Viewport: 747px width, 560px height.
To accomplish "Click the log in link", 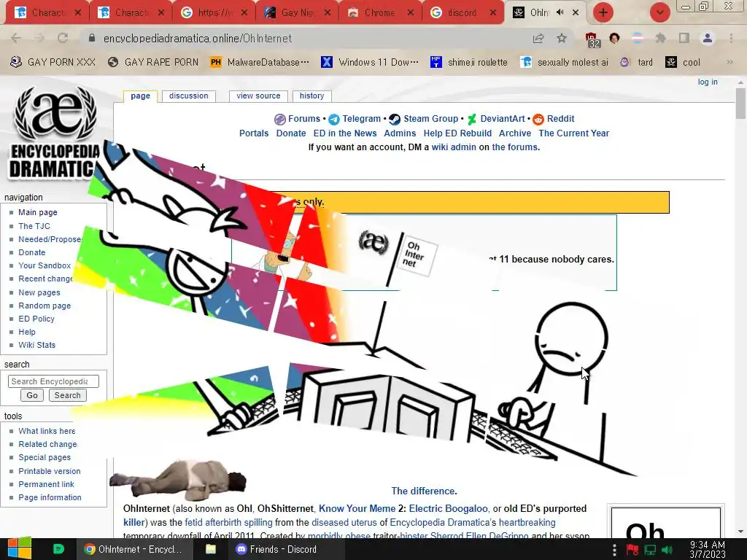I will 708,82.
